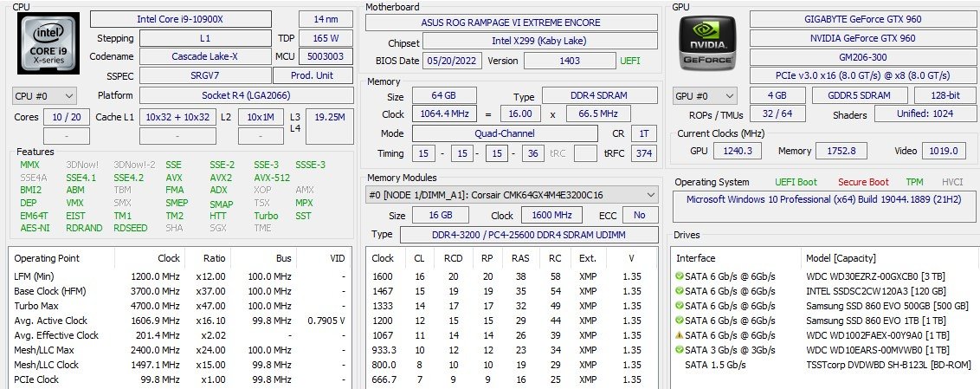Click the GDDR5 SDRAM field

pos(860,95)
